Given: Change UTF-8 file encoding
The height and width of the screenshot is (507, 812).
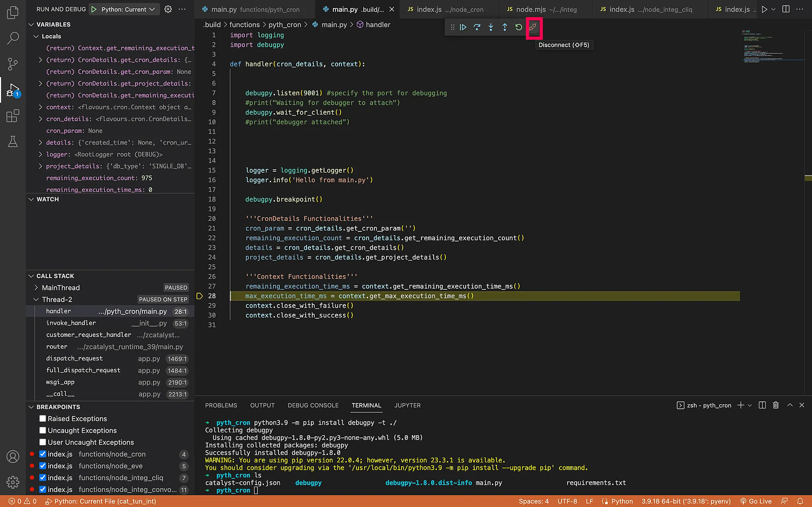Looking at the screenshot, I should (567, 501).
